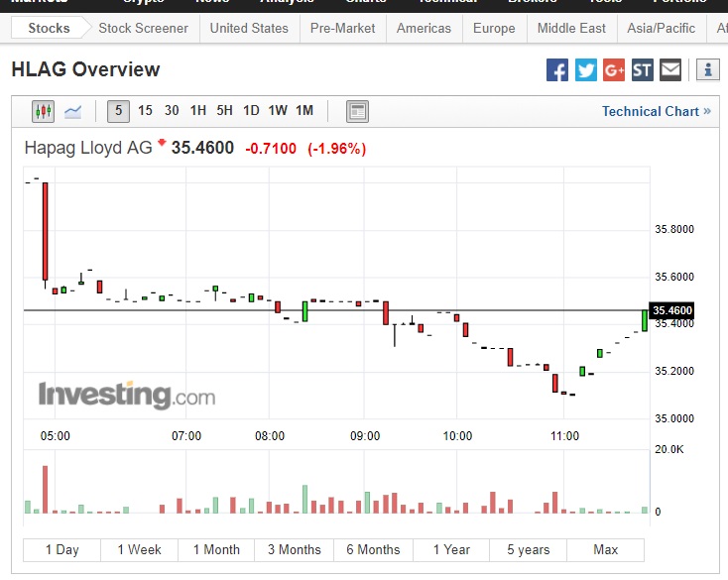Open the news overlay chart icon
Screen dimensions: 728x580
coord(357,111)
